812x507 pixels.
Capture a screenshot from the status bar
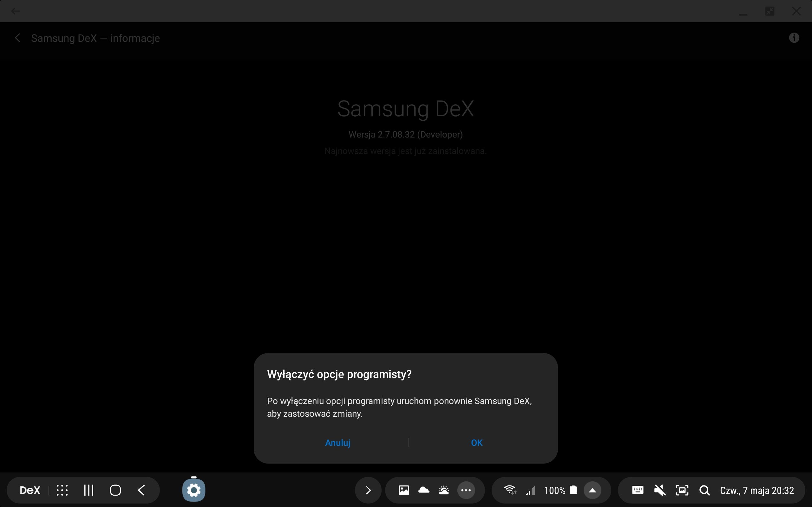click(682, 490)
